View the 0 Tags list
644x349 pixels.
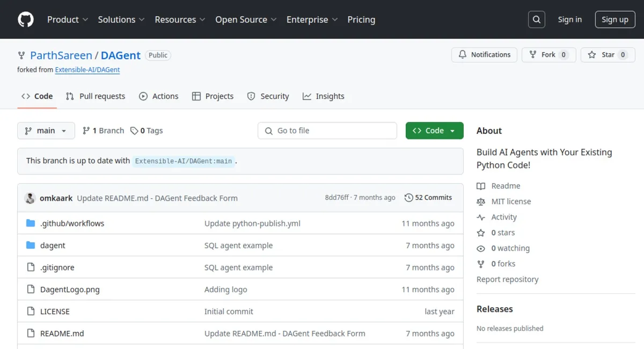coord(147,130)
